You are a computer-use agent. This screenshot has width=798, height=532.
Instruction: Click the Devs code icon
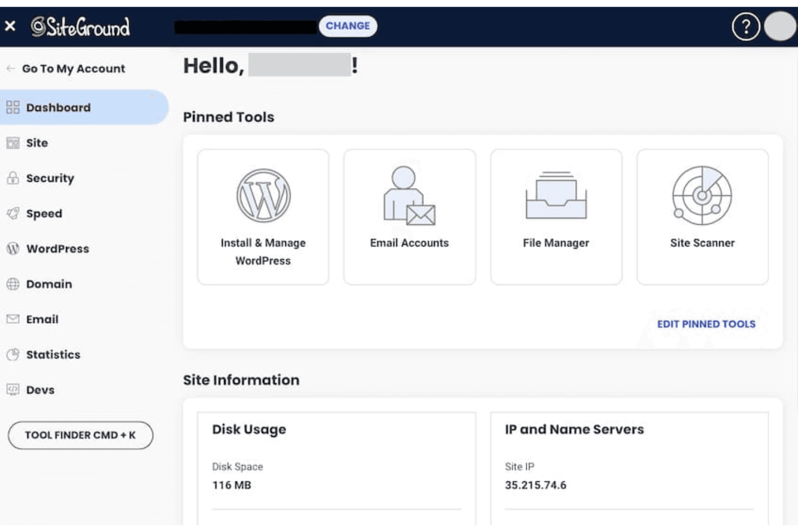13,390
